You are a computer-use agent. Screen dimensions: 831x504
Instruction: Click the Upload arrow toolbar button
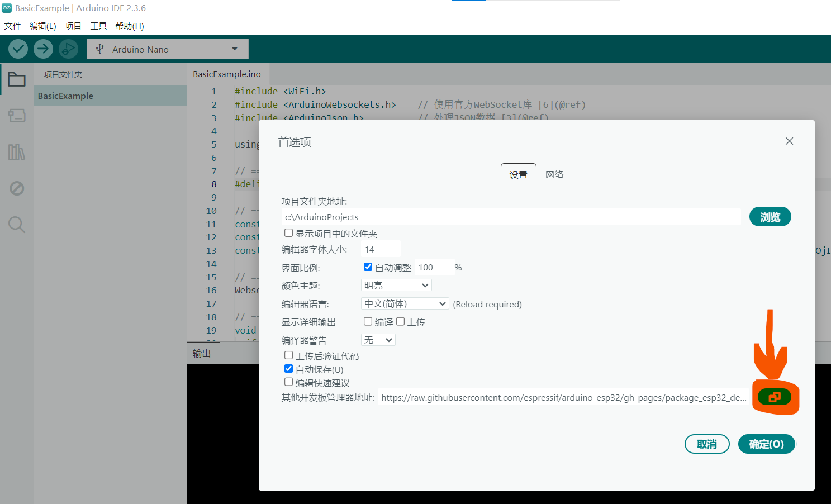click(43, 49)
